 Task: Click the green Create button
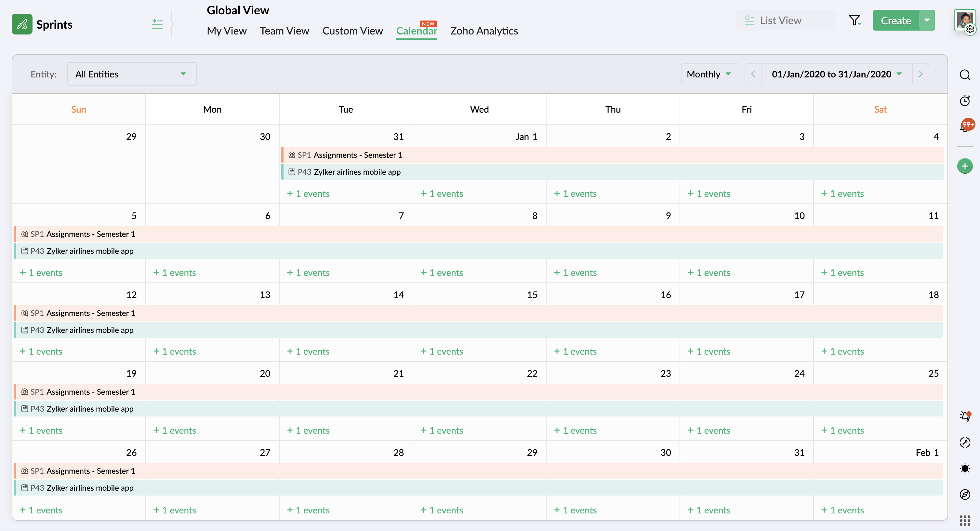[x=896, y=20]
